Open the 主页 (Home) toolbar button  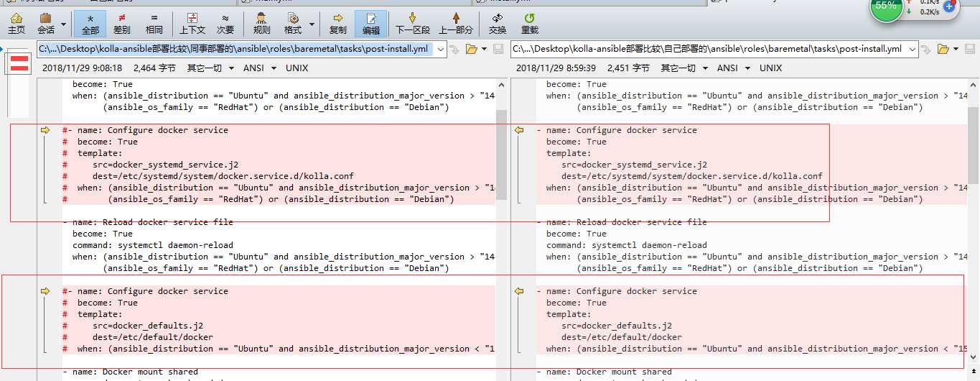click(17, 23)
